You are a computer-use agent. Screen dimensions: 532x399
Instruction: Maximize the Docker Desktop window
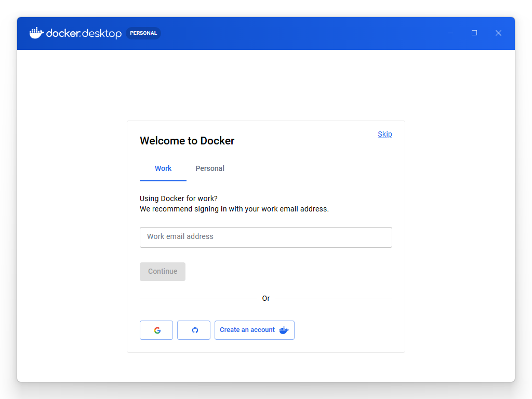click(x=474, y=33)
